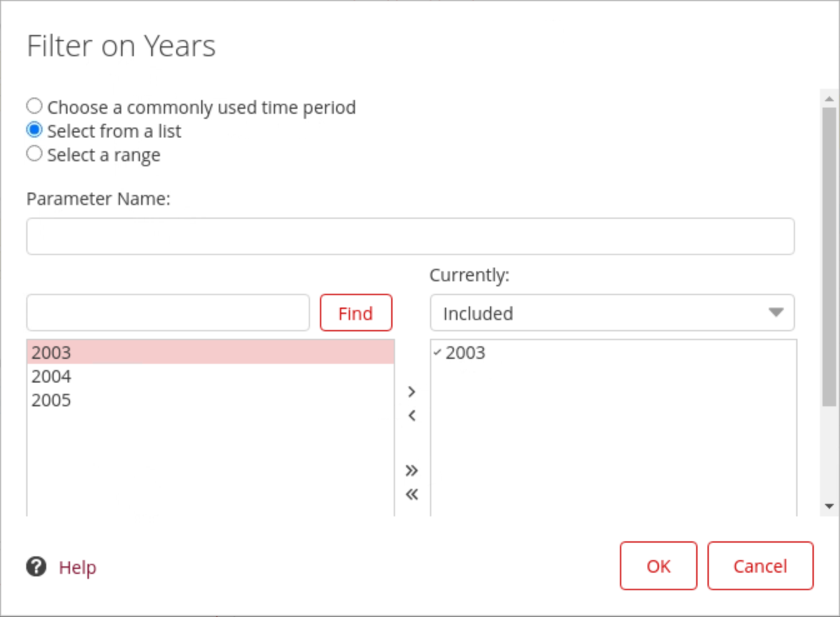Open the Help link
840x617 pixels.
tap(77, 568)
